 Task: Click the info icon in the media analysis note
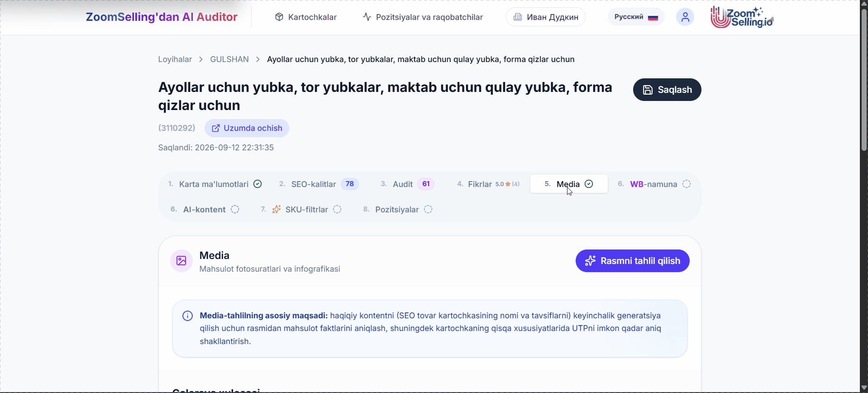[x=187, y=316]
